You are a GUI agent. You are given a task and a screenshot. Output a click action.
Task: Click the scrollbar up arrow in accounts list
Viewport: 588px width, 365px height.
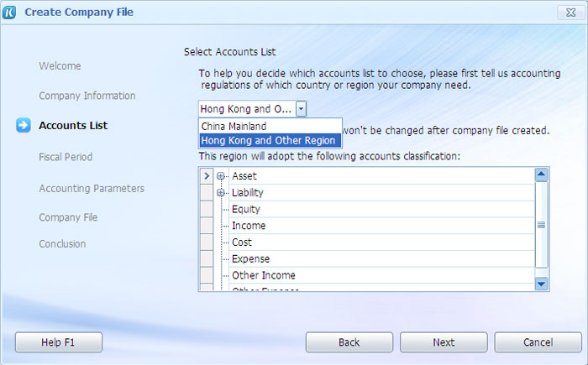[541, 175]
